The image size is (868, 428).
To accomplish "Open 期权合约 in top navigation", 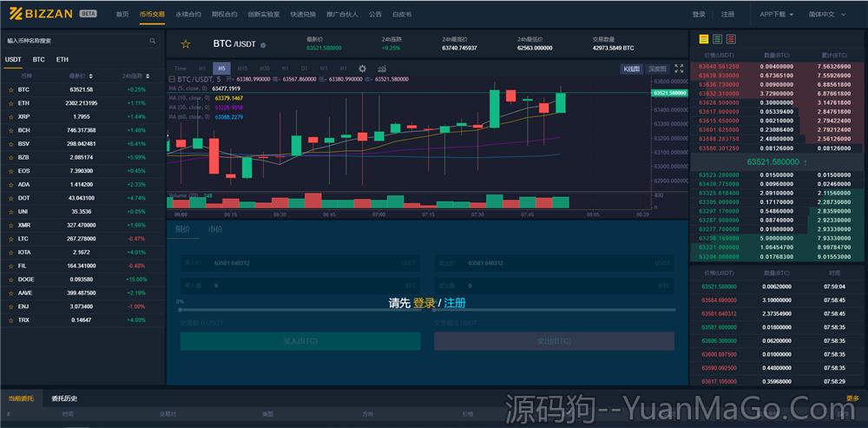I will [x=224, y=15].
